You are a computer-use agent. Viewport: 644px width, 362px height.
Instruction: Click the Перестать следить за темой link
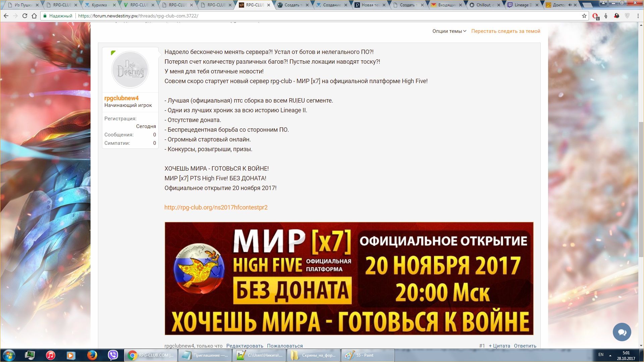point(505,31)
